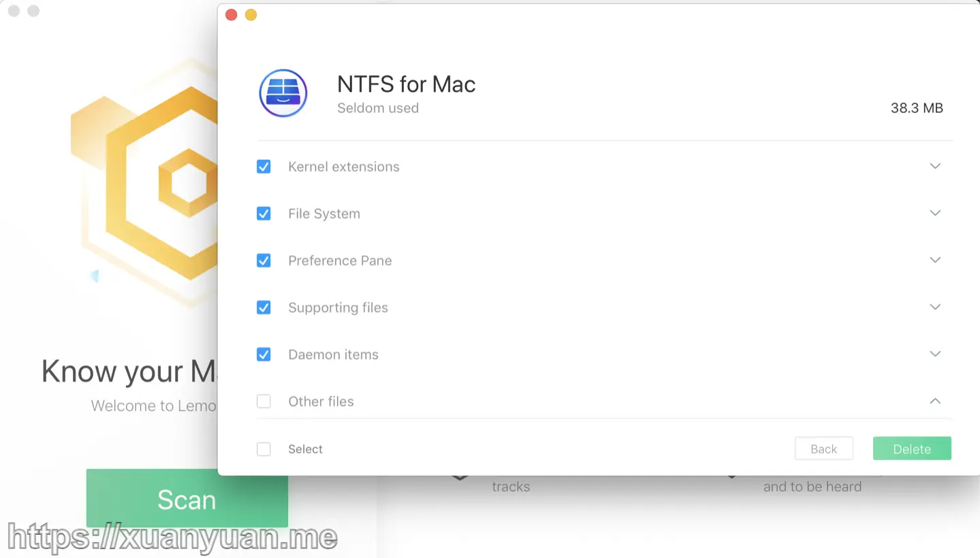The image size is (980, 558).
Task: Click 'Welcome to' text in Lemon window
Action: coord(133,406)
